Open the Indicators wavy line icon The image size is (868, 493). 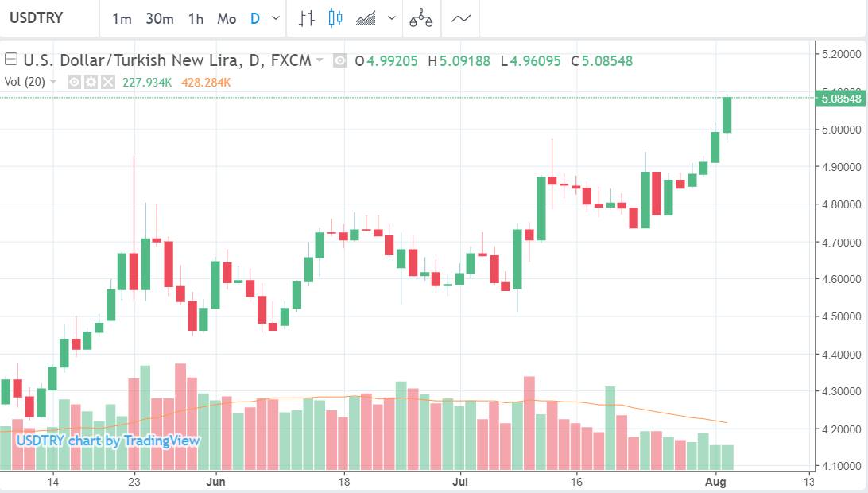[460, 18]
